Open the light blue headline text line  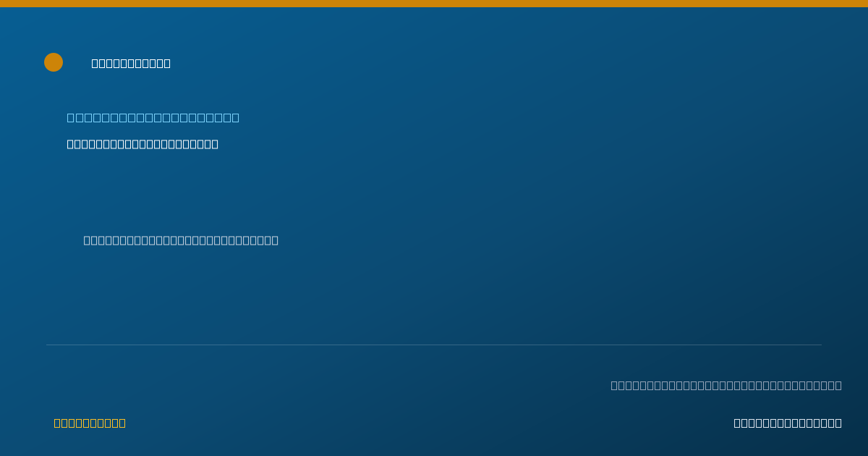tap(153, 118)
